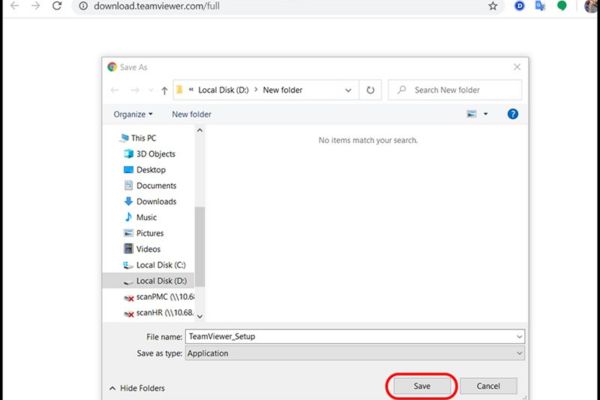The width and height of the screenshot is (600, 400).
Task: Click the refresh folder icon
Action: pyautogui.click(x=370, y=90)
